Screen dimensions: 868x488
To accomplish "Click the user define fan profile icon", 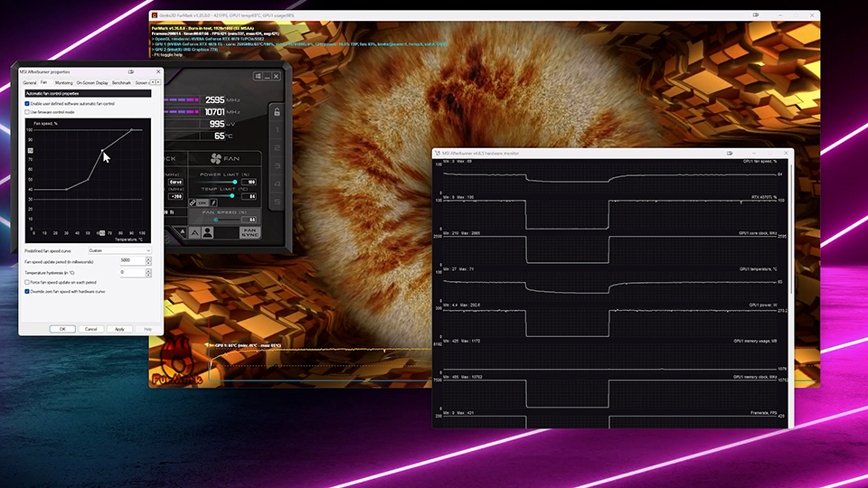I will [207, 232].
